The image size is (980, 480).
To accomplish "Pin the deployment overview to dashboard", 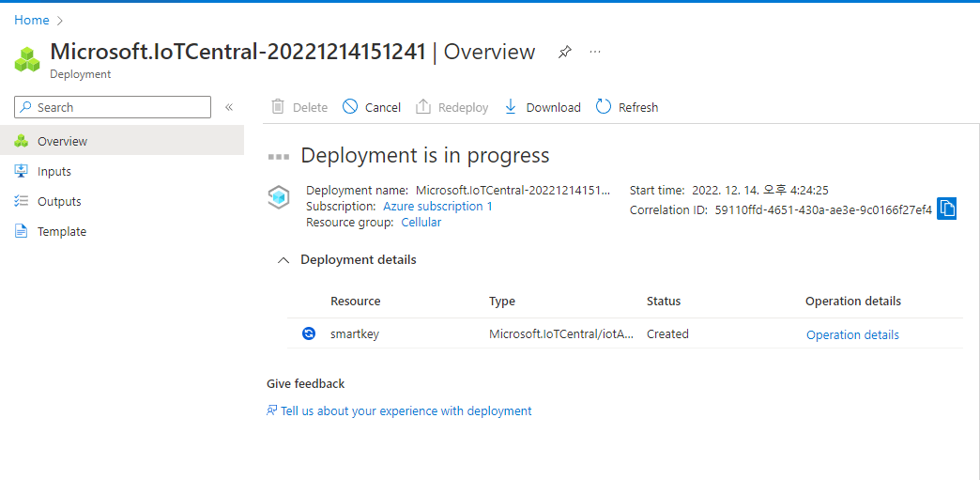I will [564, 52].
